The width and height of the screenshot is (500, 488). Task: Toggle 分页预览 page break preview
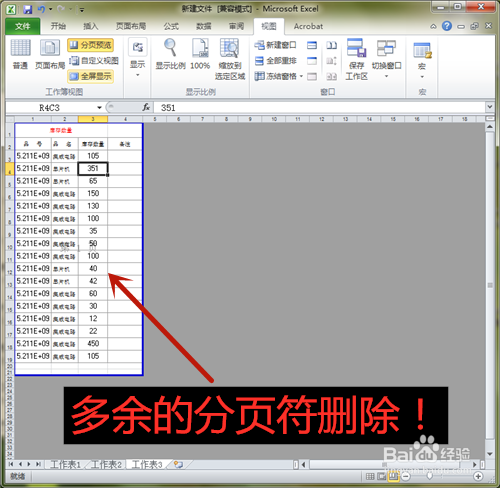tap(91, 45)
